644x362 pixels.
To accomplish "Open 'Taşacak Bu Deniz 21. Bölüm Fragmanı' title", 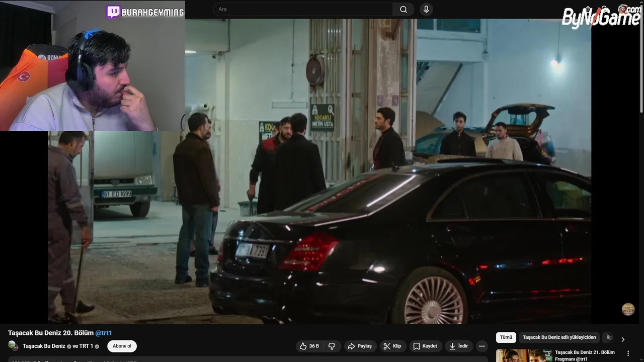I will (x=585, y=355).
